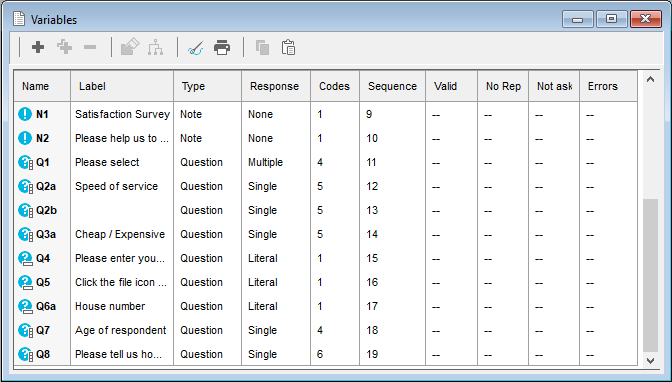This screenshot has height=382, width=672.
Task: Minimize the Variables window
Action: [x=578, y=19]
